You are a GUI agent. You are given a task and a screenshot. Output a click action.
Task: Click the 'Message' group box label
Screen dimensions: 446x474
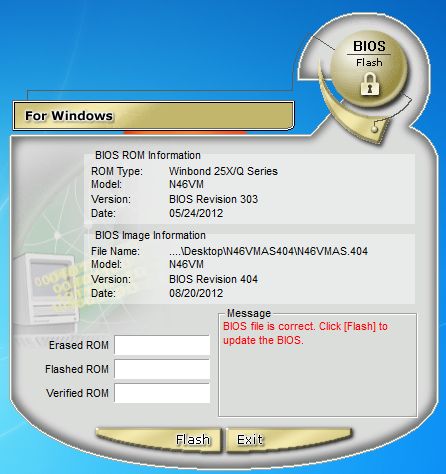[249, 313]
